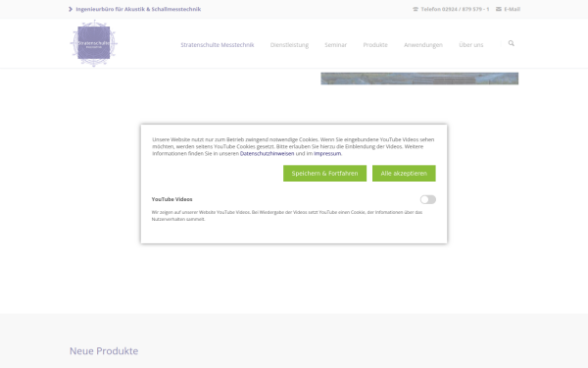Click the telephone icon in top bar

(416, 9)
